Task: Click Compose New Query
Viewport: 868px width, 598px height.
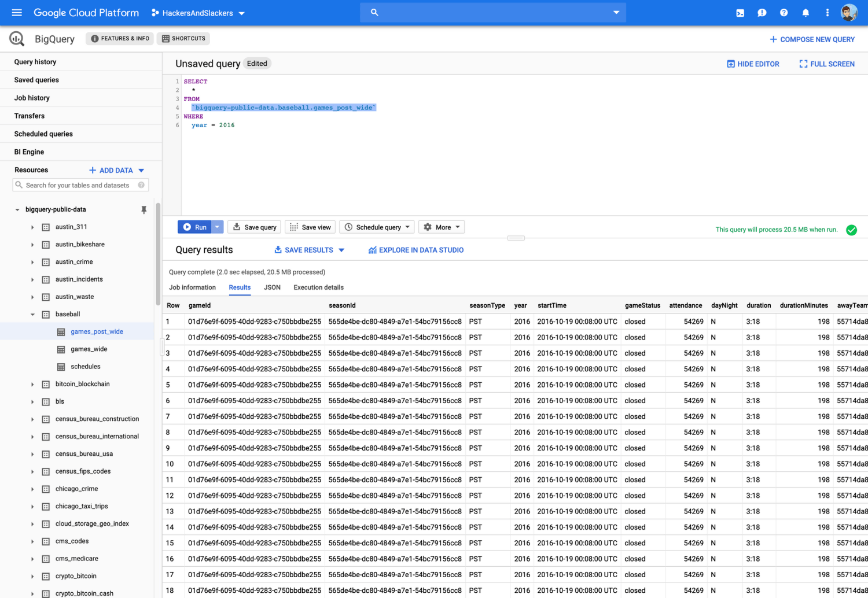Action: pos(812,39)
